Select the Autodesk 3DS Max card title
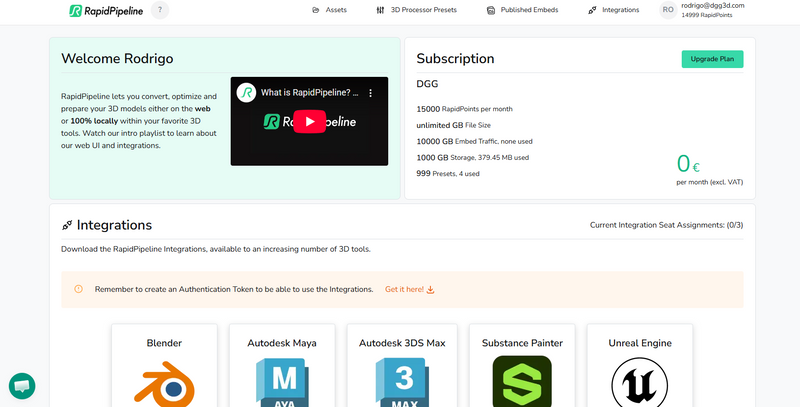Screen dimensions: 800x407 tap(402, 343)
